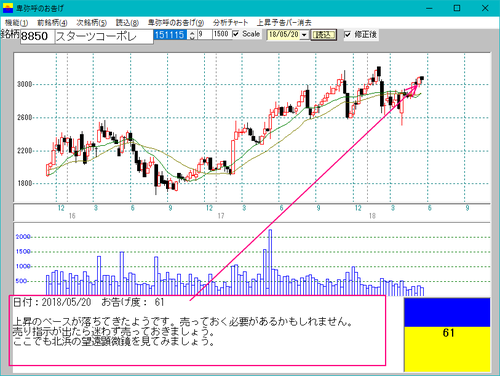500x376 pixels.
Task: Click the year label 18 on the time axis
Action: point(372,216)
